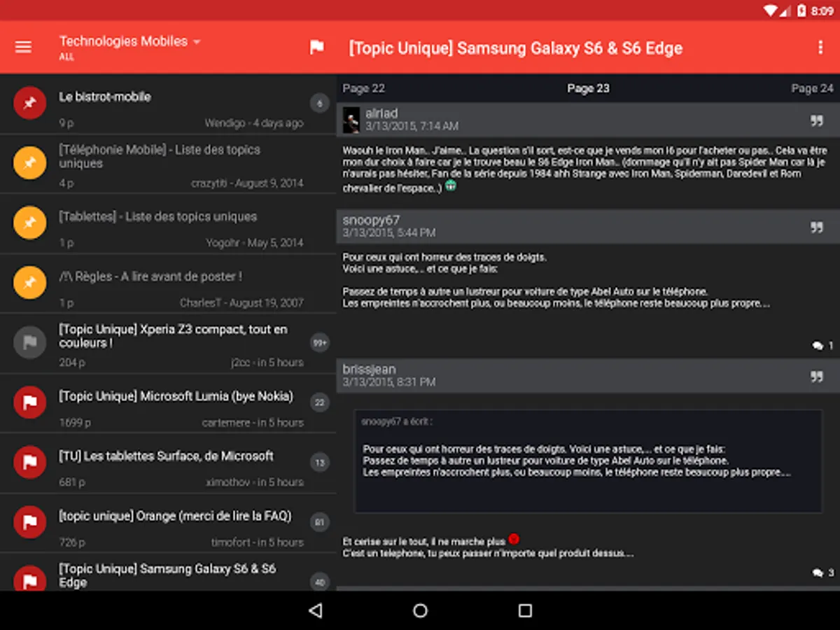
Task: Go to Page 24
Action: [813, 88]
